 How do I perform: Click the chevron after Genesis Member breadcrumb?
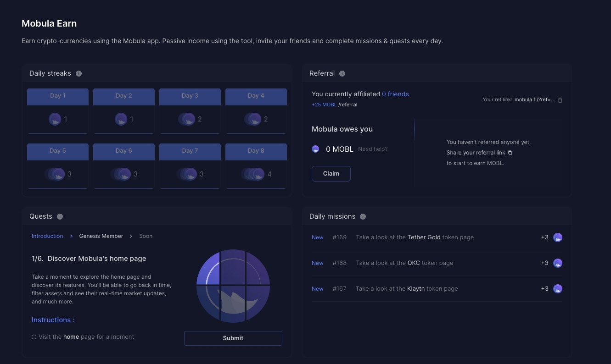[131, 236]
